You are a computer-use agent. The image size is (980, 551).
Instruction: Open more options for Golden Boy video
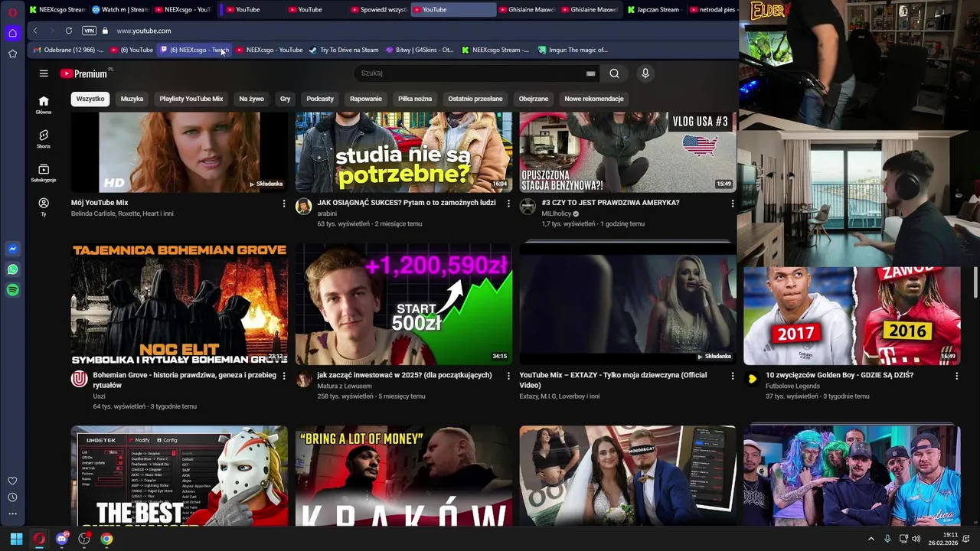pyautogui.click(x=956, y=376)
